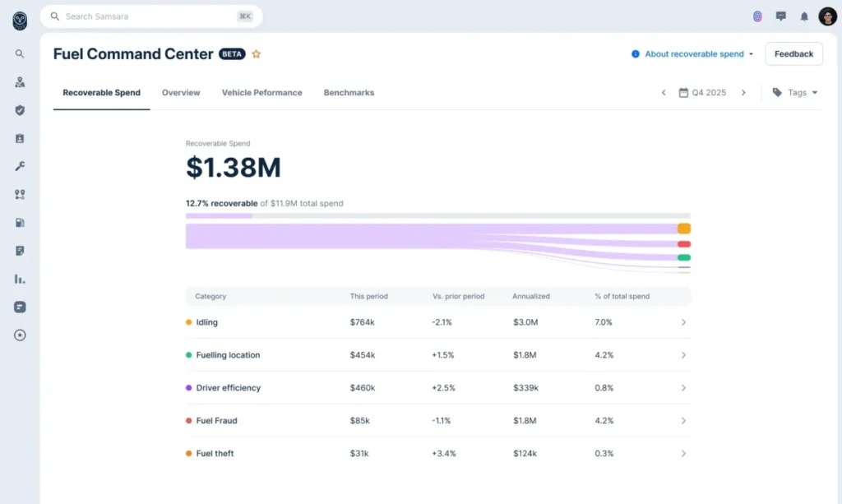Click the Fuelling location label
Screen dimensions: 842x504
click(229, 355)
